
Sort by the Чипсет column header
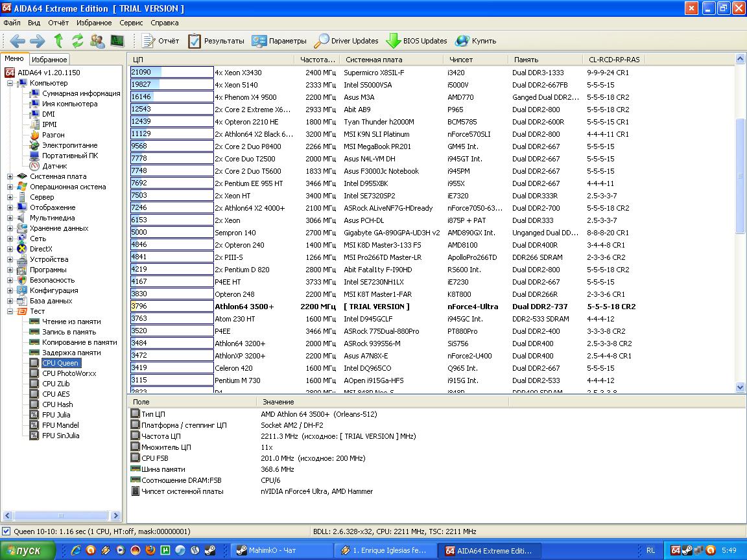coord(460,60)
